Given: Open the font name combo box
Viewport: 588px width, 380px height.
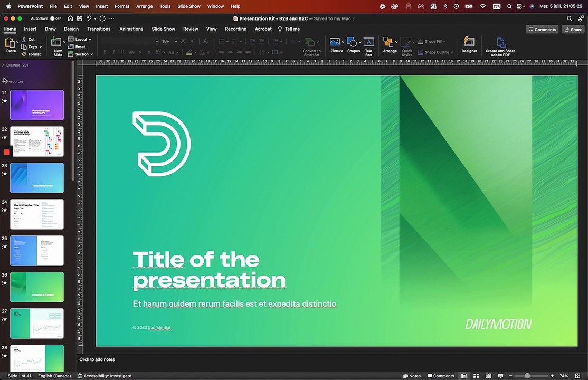Looking at the screenshot, I should coord(130,41).
